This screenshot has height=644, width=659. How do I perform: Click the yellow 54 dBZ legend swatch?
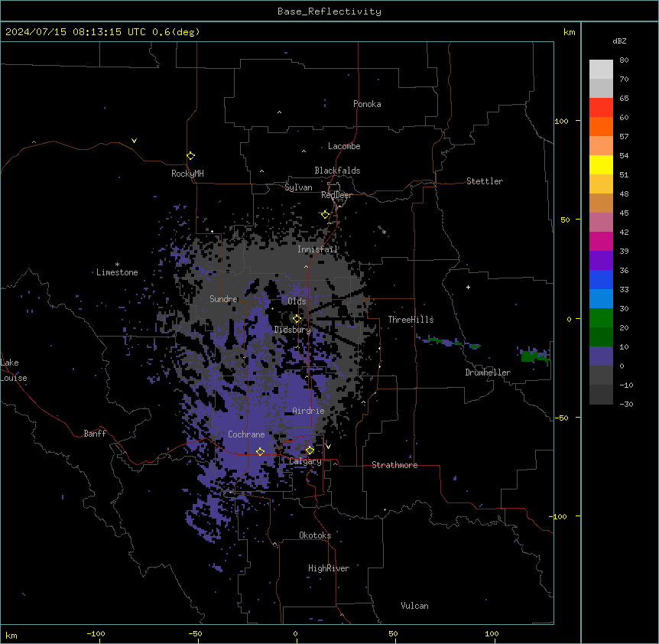click(x=601, y=164)
